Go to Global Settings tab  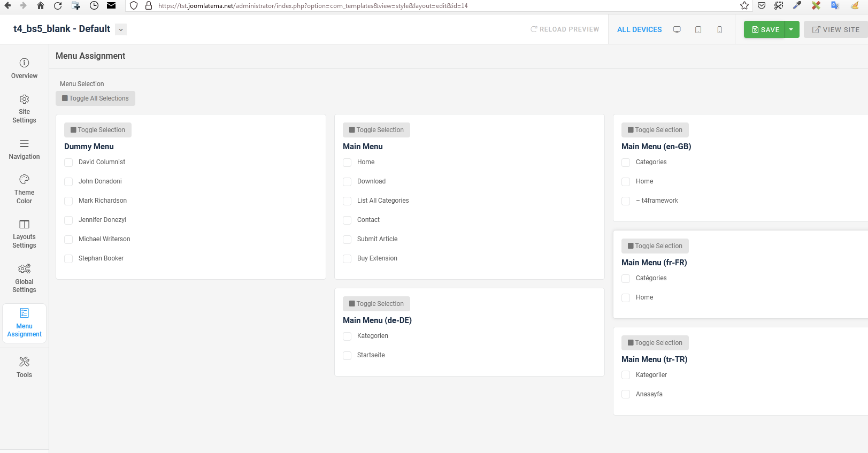pyautogui.click(x=25, y=278)
